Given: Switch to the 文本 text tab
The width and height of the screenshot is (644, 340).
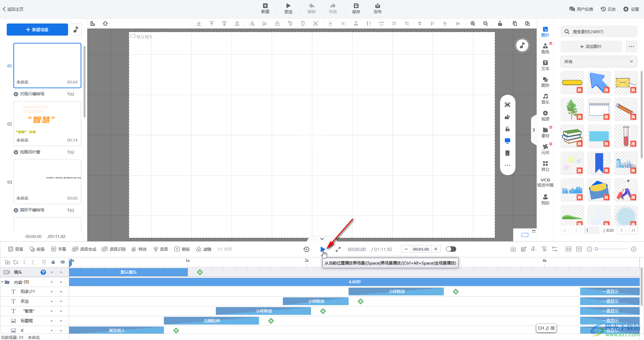Looking at the screenshot, I should (x=545, y=65).
